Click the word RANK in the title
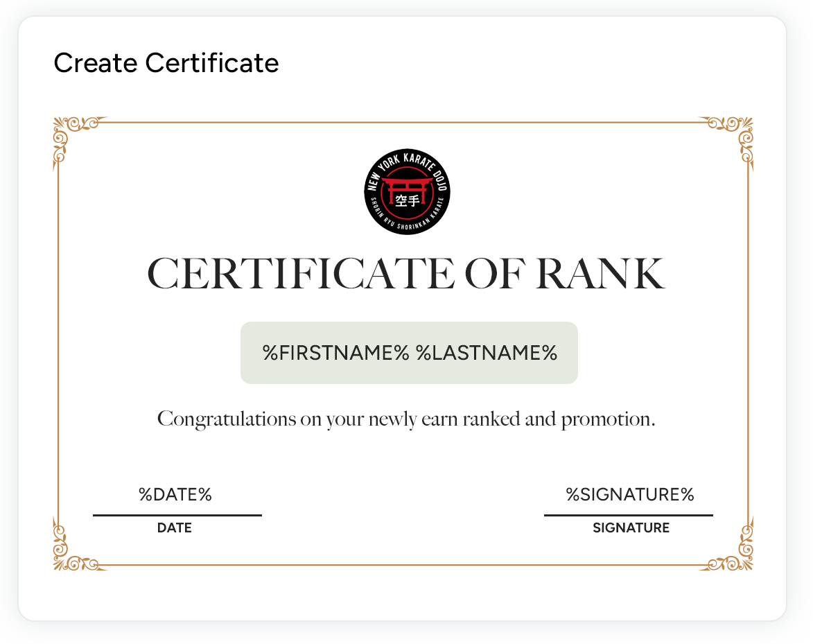 [x=600, y=275]
